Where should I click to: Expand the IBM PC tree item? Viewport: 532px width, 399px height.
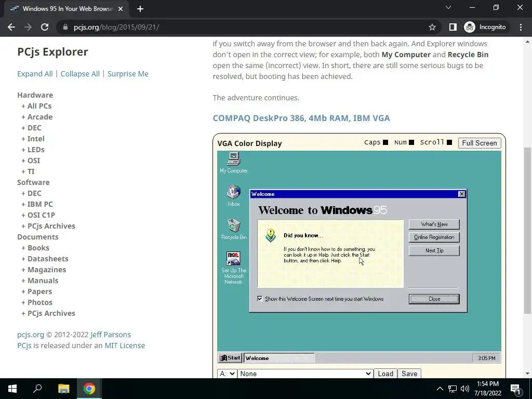[x=37, y=204]
